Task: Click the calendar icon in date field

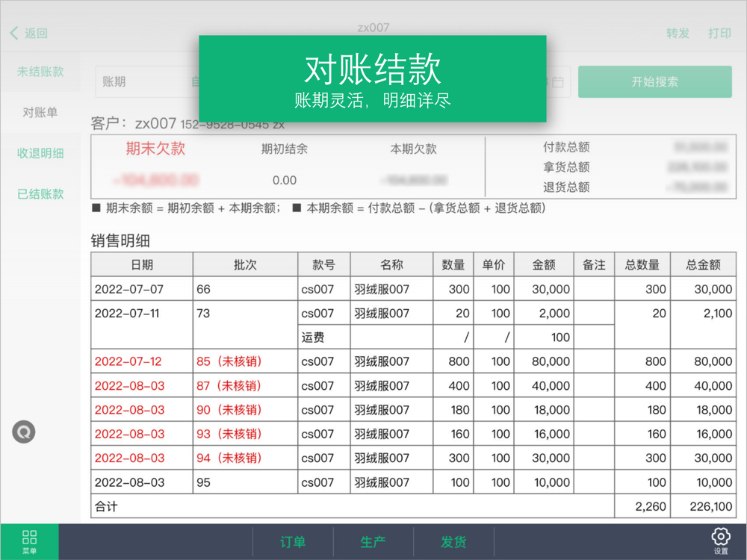Action: click(558, 82)
